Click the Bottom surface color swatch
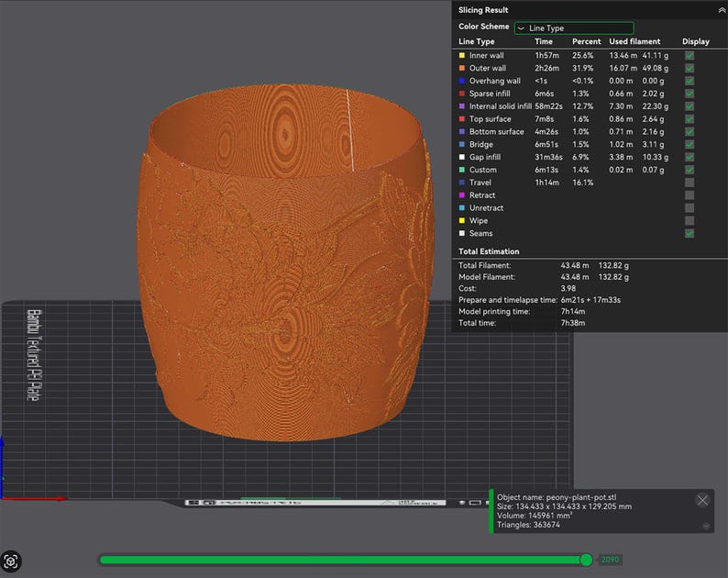Viewport: 728px width, 578px height. (462, 132)
